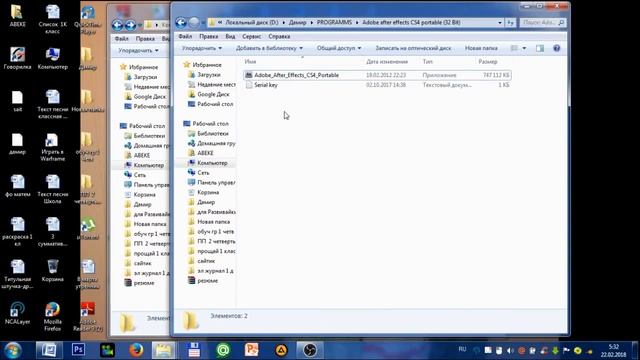Click the volume icon in system tray
Image resolution: width=640 pixels, height=360 pixels.
click(x=510, y=351)
